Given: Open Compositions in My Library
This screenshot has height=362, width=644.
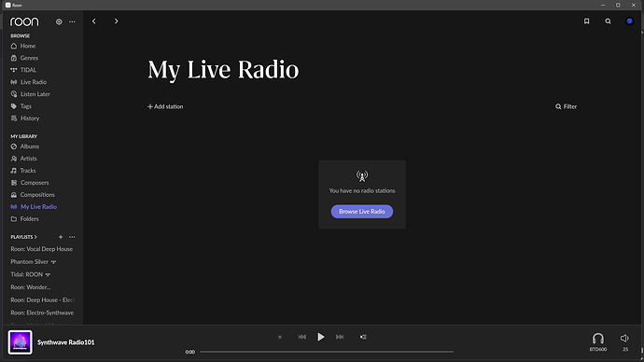Looking at the screenshot, I should point(33,195).
